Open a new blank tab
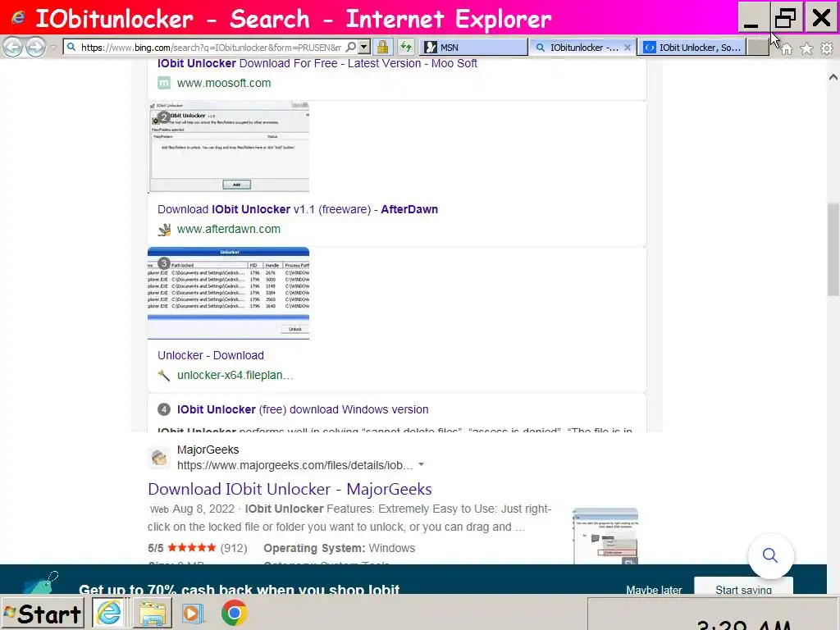This screenshot has height=630, width=840. click(x=757, y=47)
